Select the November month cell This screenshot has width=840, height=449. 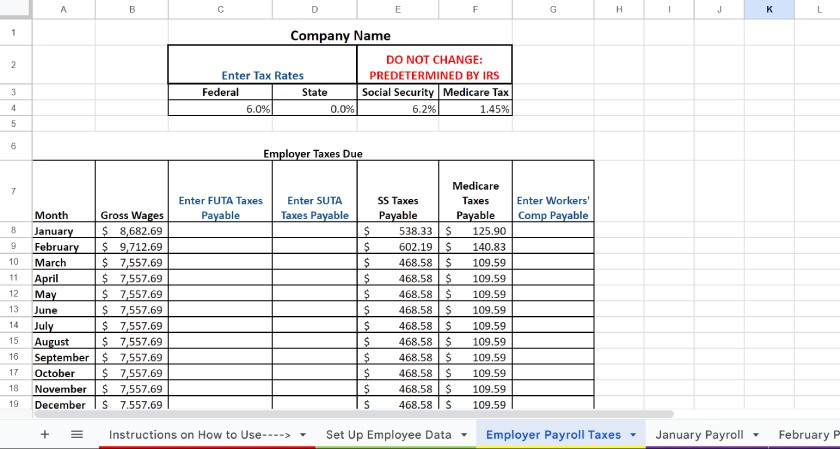(x=64, y=389)
